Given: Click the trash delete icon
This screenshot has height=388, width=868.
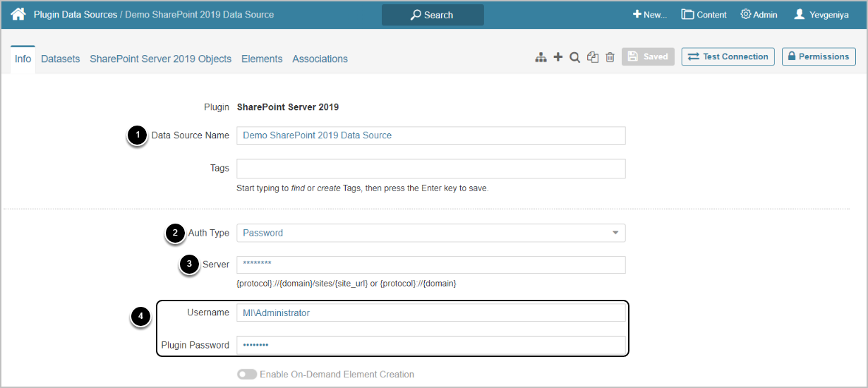Looking at the screenshot, I should [x=610, y=57].
